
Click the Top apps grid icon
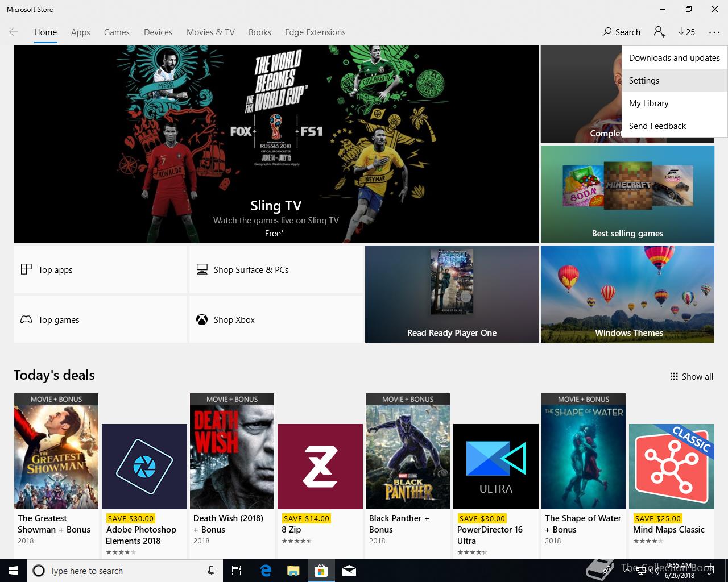26,269
